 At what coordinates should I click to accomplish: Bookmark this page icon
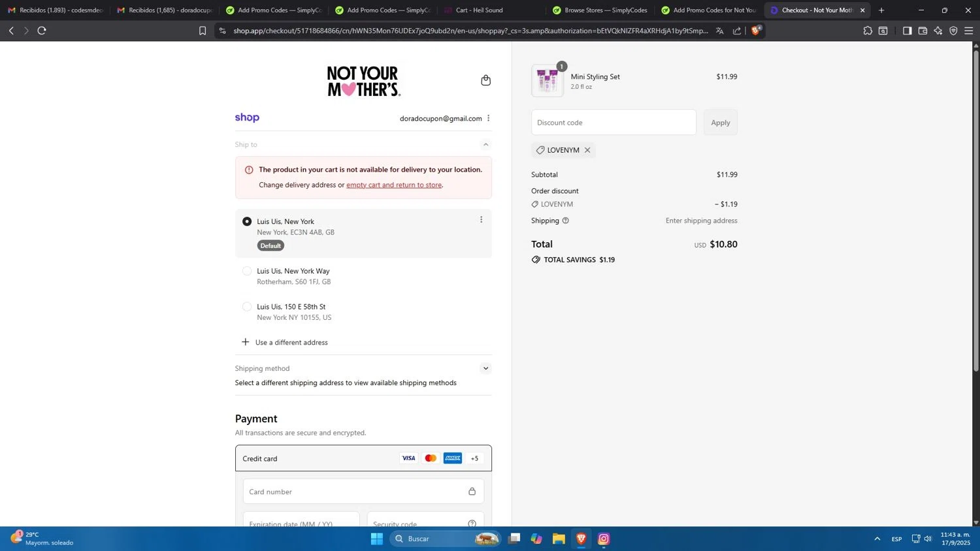(203, 31)
